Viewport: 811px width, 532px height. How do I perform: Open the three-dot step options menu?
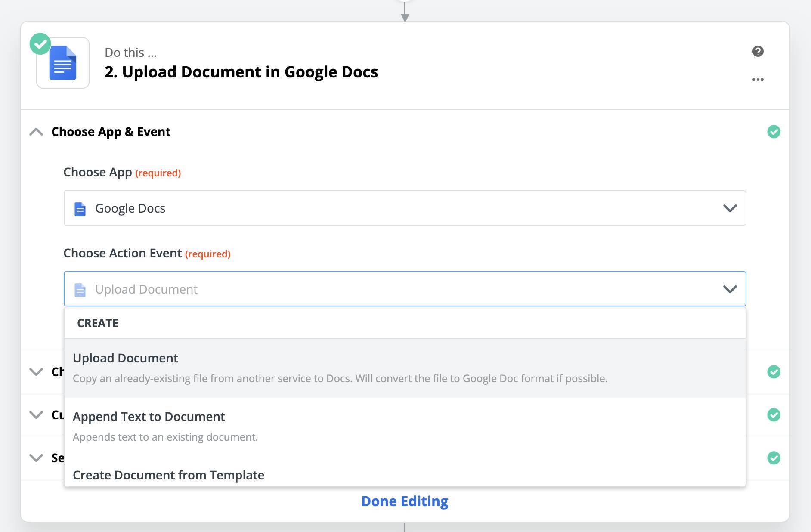click(758, 80)
